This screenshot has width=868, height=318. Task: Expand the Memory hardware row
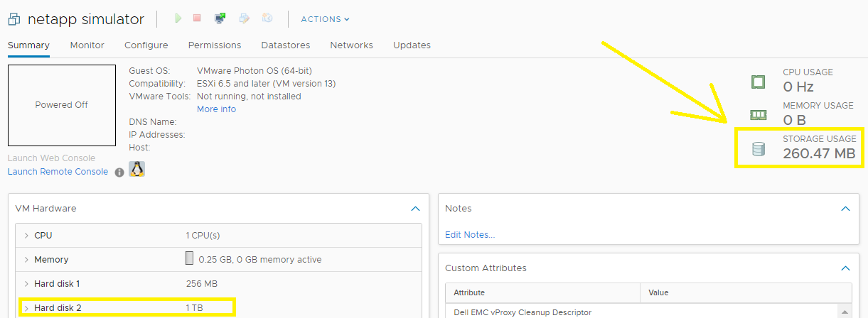coord(26,259)
